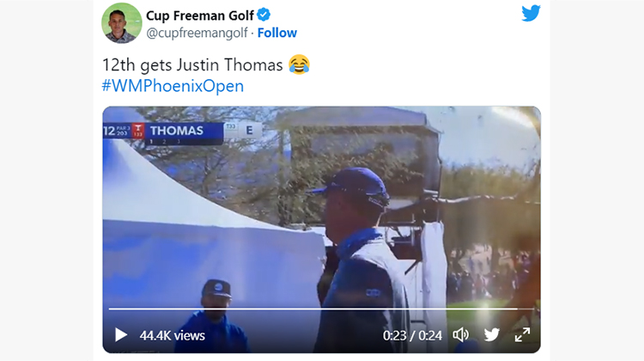
Task: Seek using the video progress bar
Action: [x=322, y=309]
